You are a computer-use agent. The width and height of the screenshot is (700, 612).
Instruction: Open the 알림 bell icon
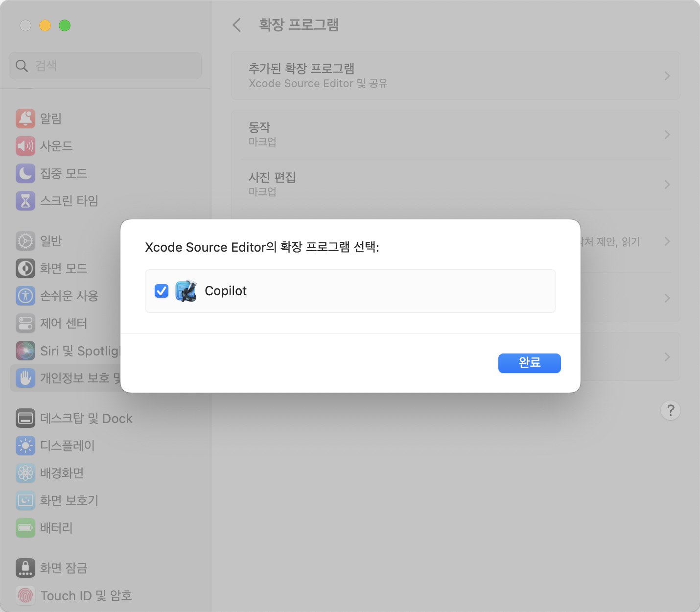25,118
